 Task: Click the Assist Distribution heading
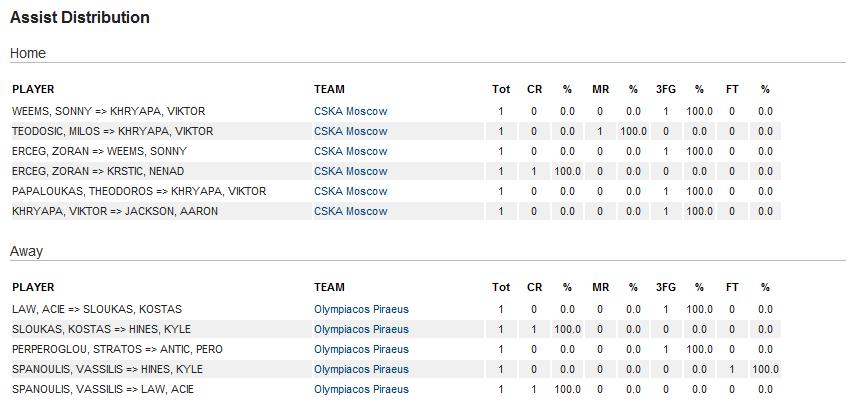(80, 18)
